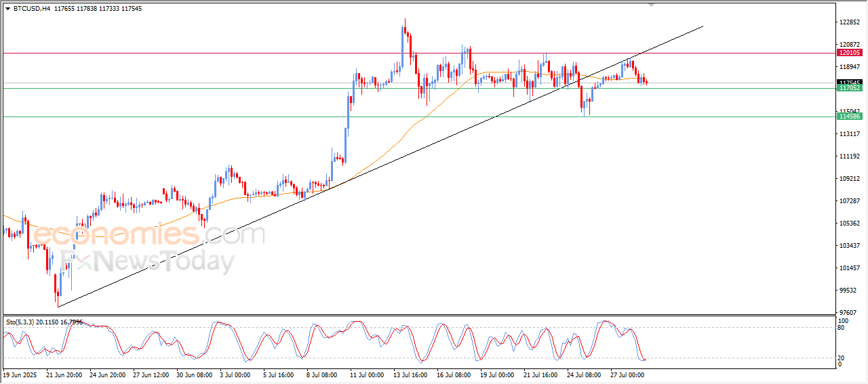Click the 109212 price axis value
This screenshot has width=868, height=384.
(849, 179)
